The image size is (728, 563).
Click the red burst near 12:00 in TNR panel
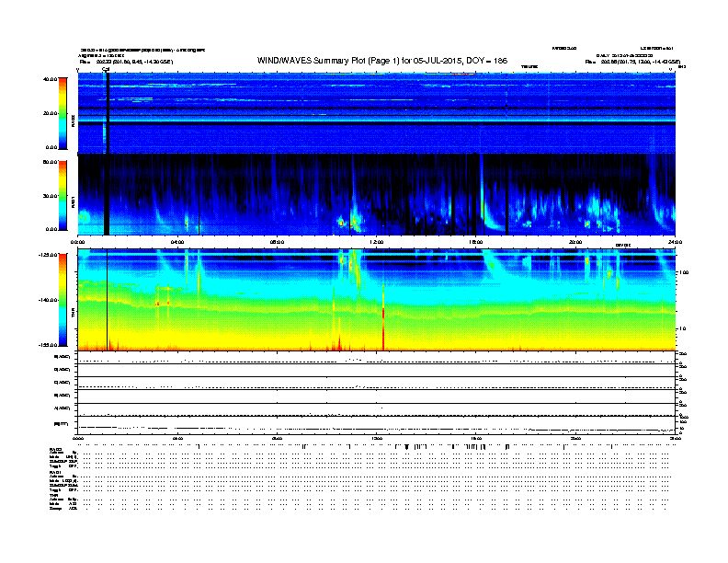pos(382,336)
